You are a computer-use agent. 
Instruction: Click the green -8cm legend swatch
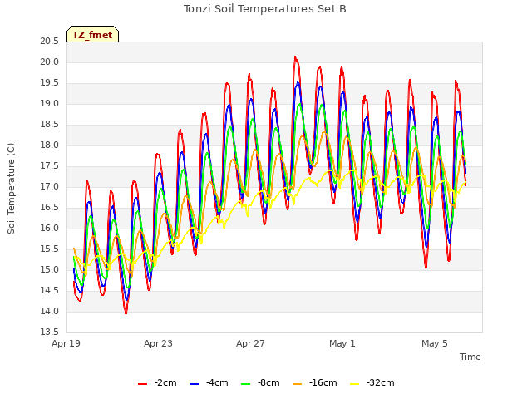(246, 384)
